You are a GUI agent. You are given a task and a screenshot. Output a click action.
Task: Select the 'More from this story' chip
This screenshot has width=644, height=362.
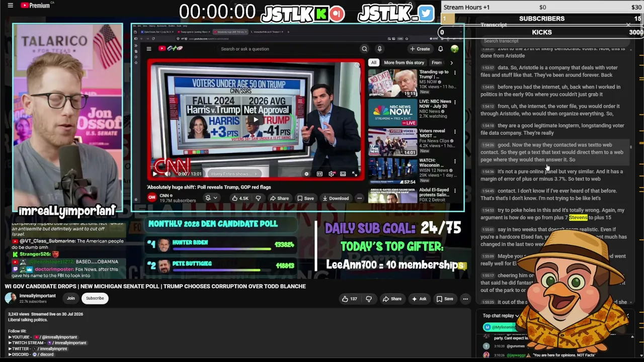tap(404, 62)
